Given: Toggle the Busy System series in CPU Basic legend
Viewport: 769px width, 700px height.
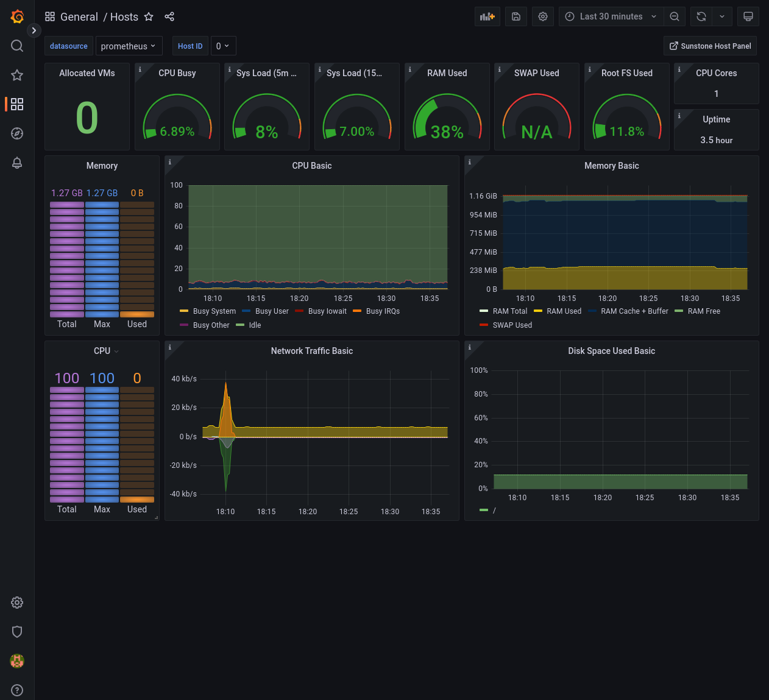Looking at the screenshot, I should [x=214, y=311].
